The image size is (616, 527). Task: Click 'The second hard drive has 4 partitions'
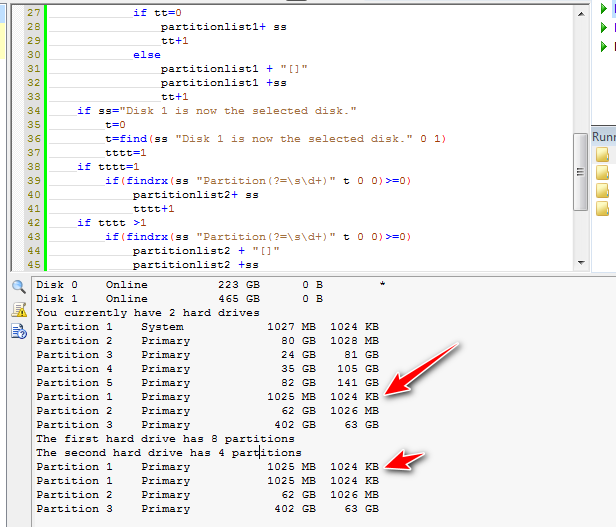tap(169, 453)
